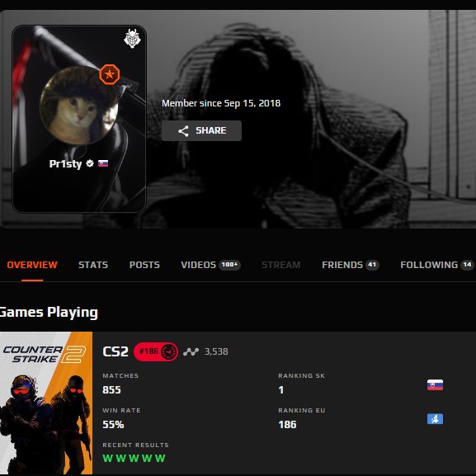Viewport: 476px width, 476px height.
Task: Click the CS2 game title
Action: [115, 351]
